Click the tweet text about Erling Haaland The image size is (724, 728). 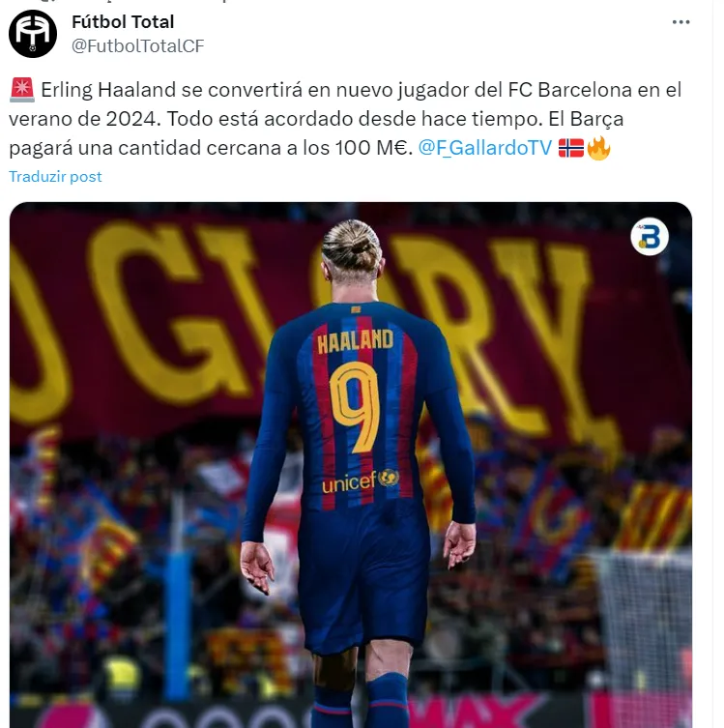[x=345, y=119]
